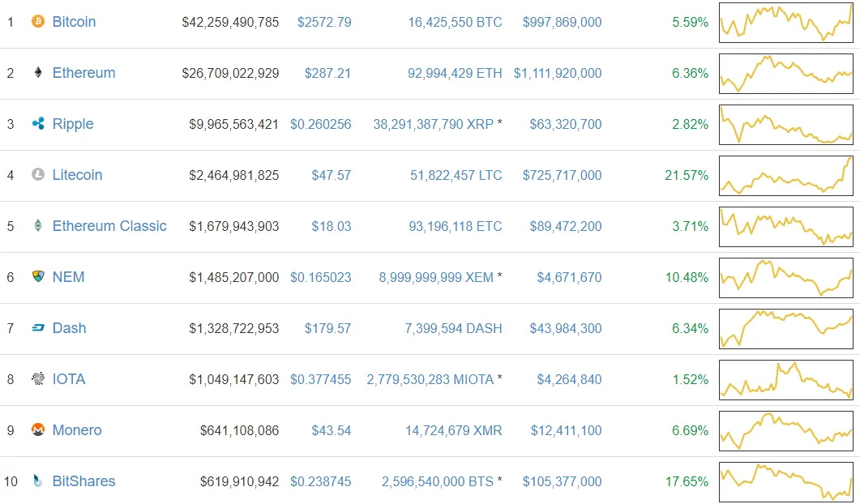Click supply 2,779,530,283 MIOTA

click(430, 379)
